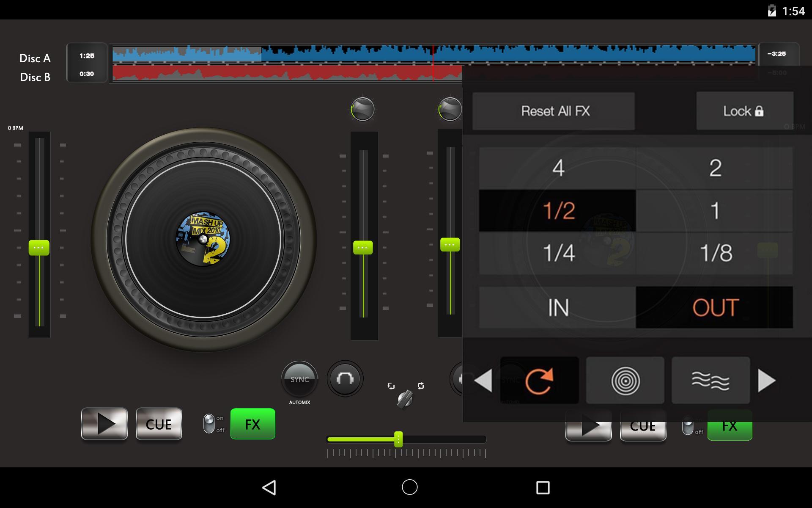Click the 0:30 Disc B time display

(87, 74)
